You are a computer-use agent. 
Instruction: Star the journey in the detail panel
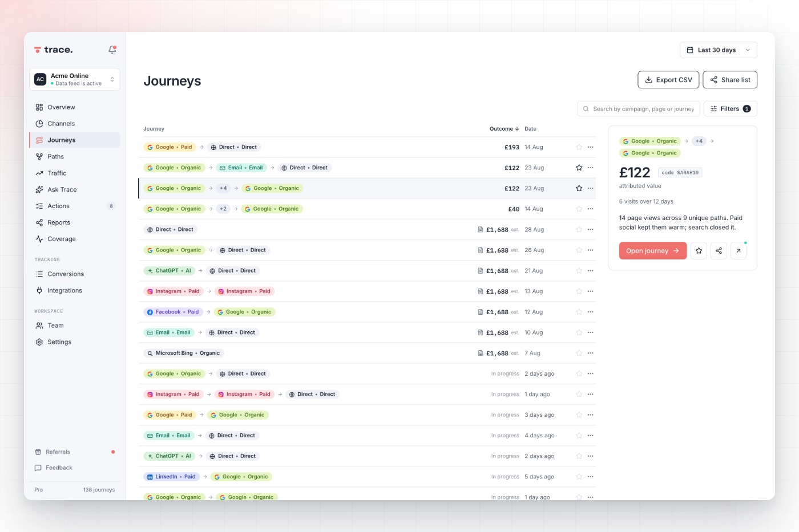click(x=699, y=251)
